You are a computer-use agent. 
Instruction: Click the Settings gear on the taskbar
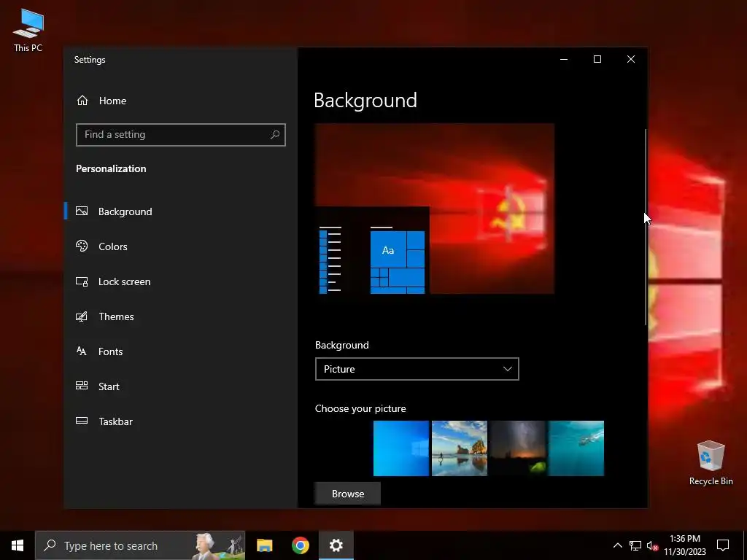point(336,545)
